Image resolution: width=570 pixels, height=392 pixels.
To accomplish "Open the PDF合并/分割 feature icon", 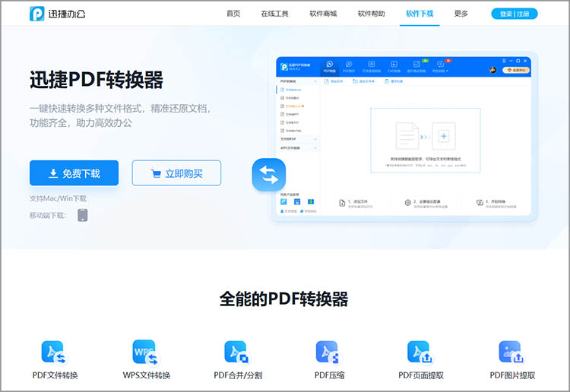I will 238,352.
